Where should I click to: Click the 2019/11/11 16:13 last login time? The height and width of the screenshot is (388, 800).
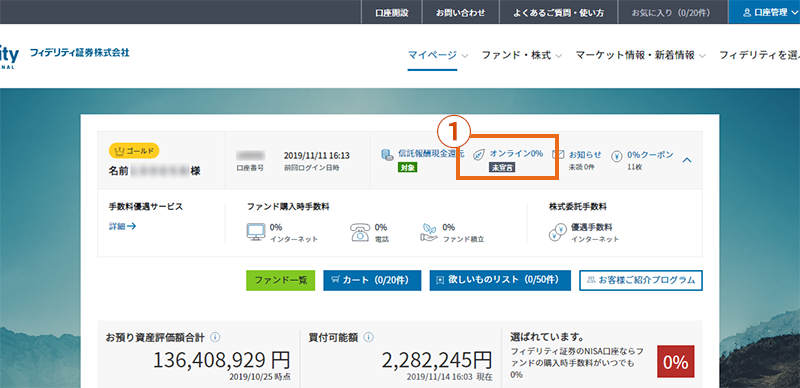pyautogui.click(x=316, y=155)
